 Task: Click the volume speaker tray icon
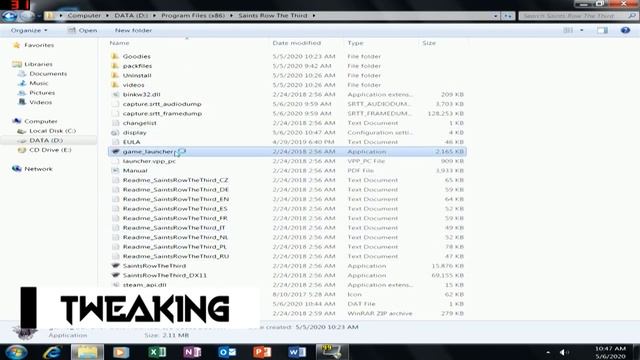pos(563,352)
